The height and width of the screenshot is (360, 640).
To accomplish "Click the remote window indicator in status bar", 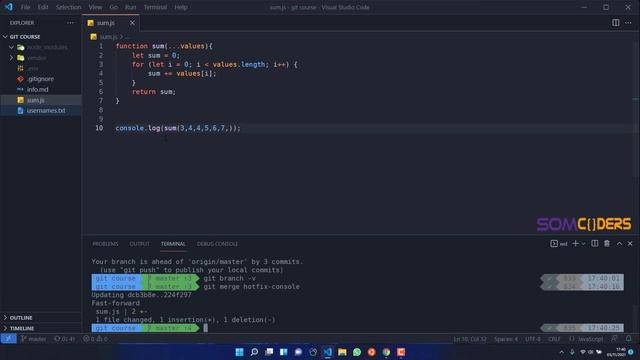I will (8, 339).
